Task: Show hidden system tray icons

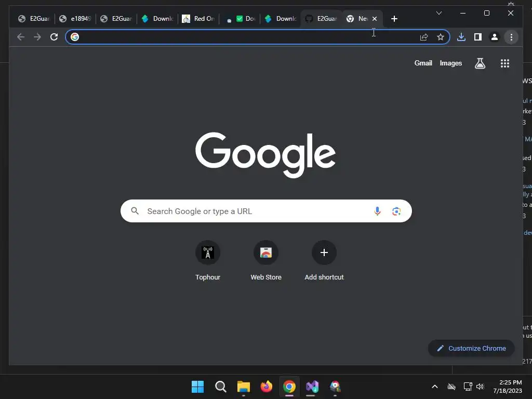Action: (x=435, y=387)
